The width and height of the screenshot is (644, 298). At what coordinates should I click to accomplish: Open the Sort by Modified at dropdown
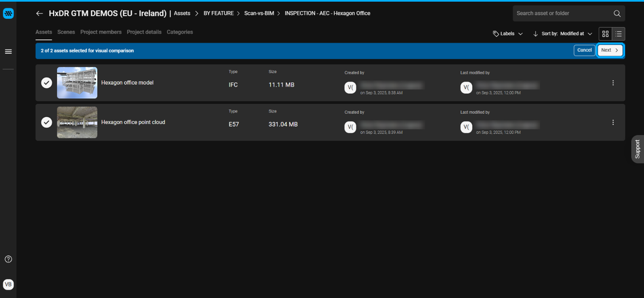coord(567,34)
